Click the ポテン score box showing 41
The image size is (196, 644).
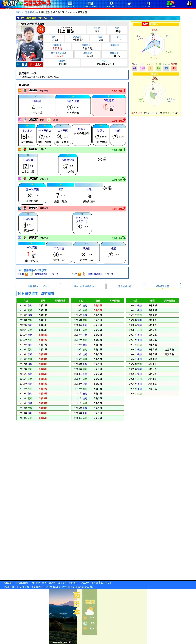pyautogui.click(x=135, y=68)
